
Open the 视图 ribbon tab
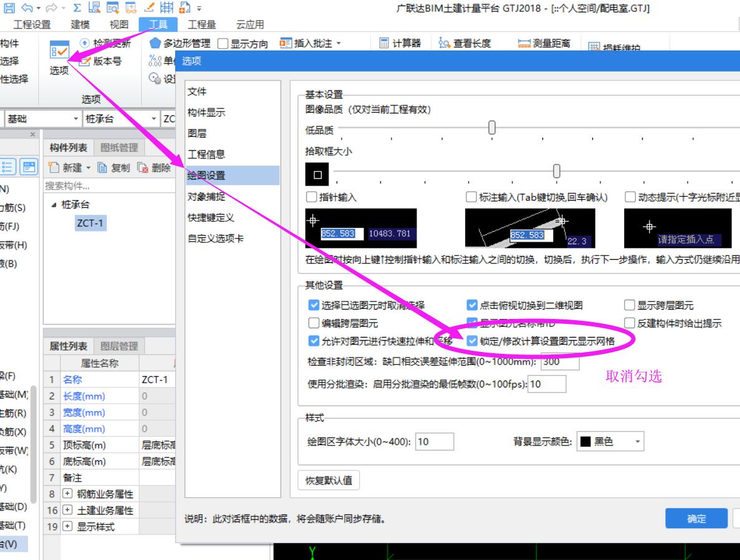(x=119, y=24)
